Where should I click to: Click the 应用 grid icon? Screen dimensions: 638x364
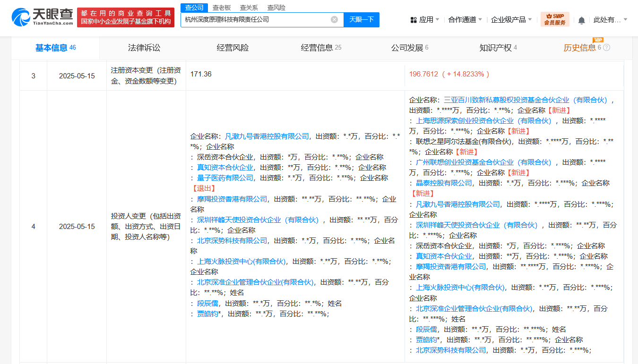(414, 20)
